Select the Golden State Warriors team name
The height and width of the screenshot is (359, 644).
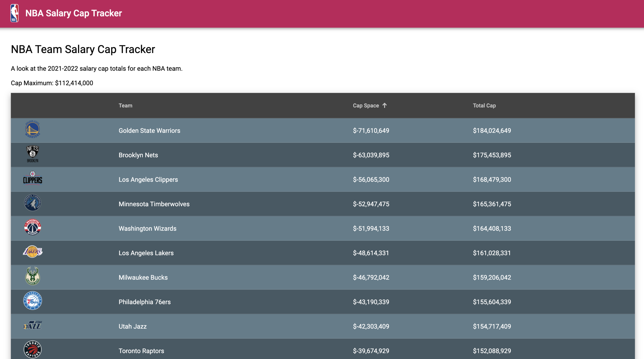(x=149, y=131)
